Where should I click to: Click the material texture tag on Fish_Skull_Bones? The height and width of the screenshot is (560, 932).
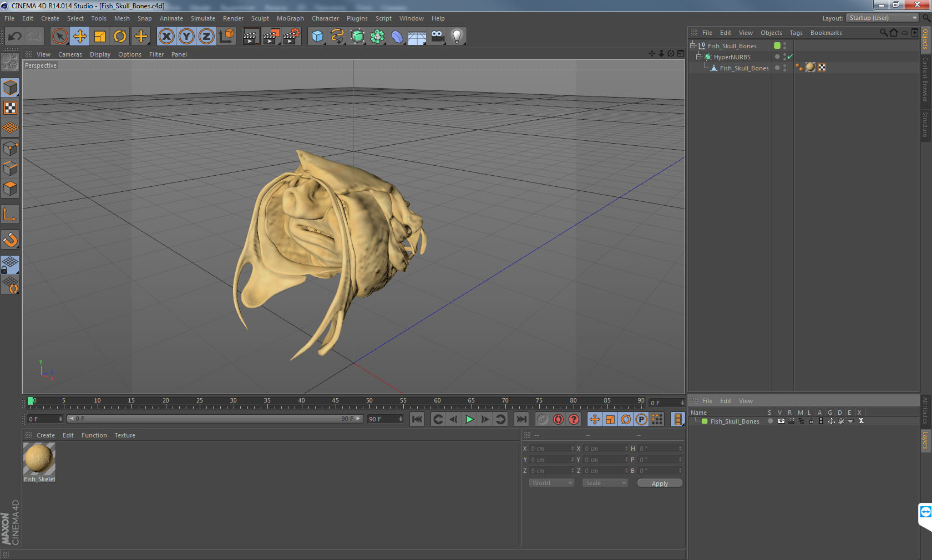coord(811,68)
